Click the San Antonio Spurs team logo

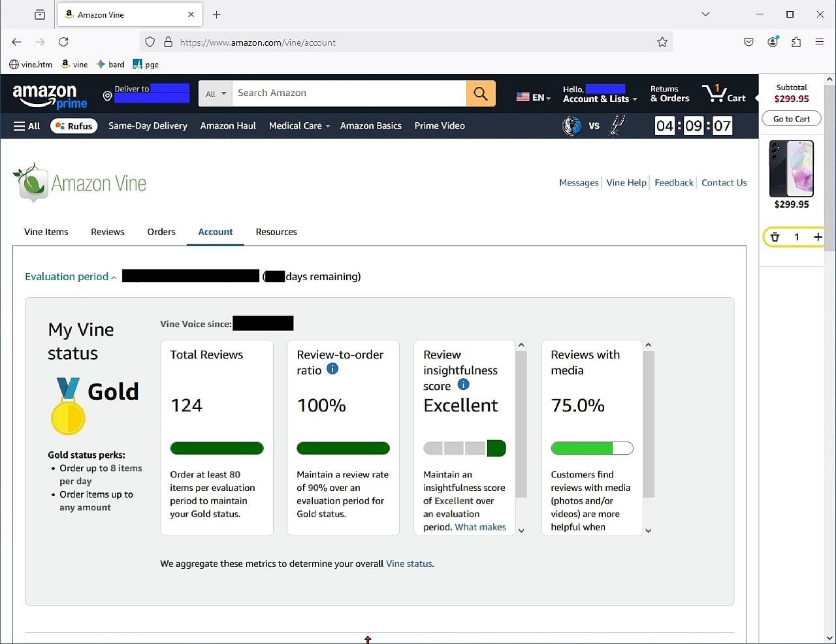pos(617,125)
